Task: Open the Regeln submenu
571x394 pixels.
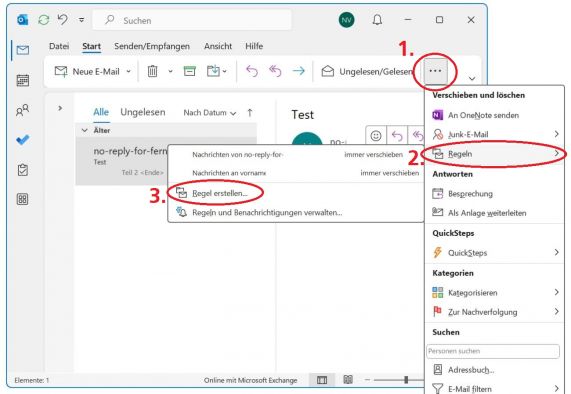Action: 494,154
